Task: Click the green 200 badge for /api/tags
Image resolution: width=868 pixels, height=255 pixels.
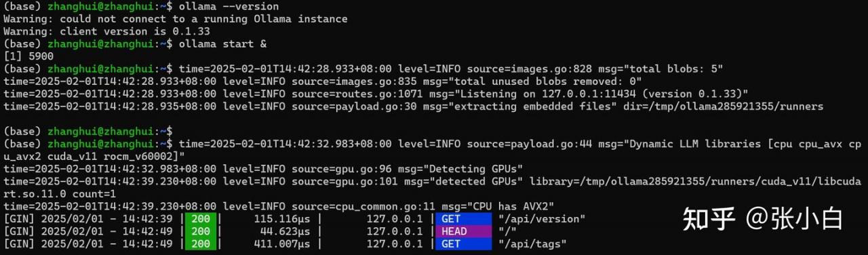Action: (202, 243)
